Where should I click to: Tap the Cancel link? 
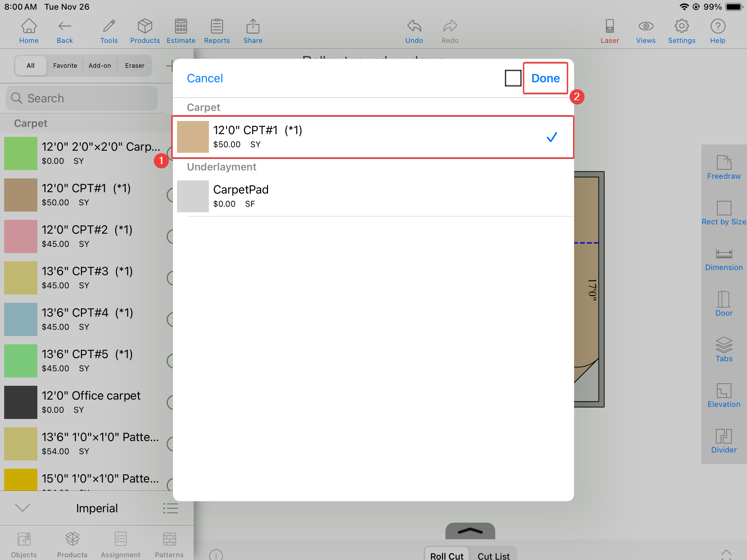tap(205, 78)
